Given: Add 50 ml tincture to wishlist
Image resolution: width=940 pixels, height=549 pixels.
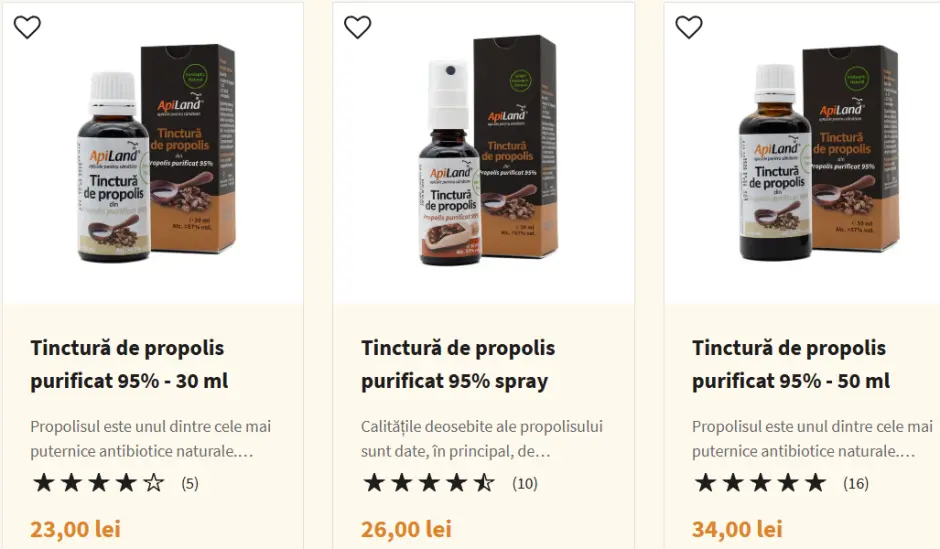Looking at the screenshot, I should [x=689, y=27].
